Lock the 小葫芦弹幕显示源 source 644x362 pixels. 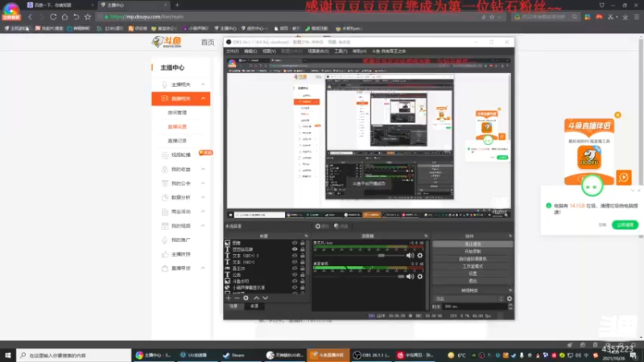point(303,287)
